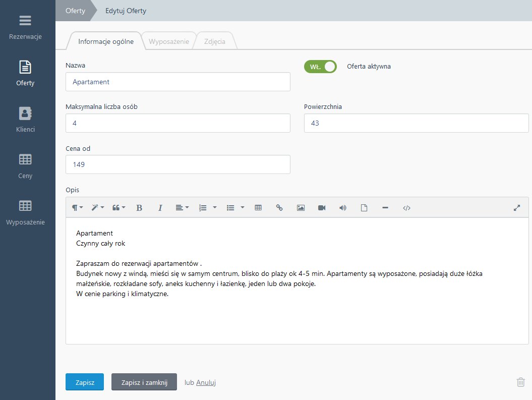532x400 pixels.
Task: Insert audio via speaker icon
Action: click(x=343, y=208)
